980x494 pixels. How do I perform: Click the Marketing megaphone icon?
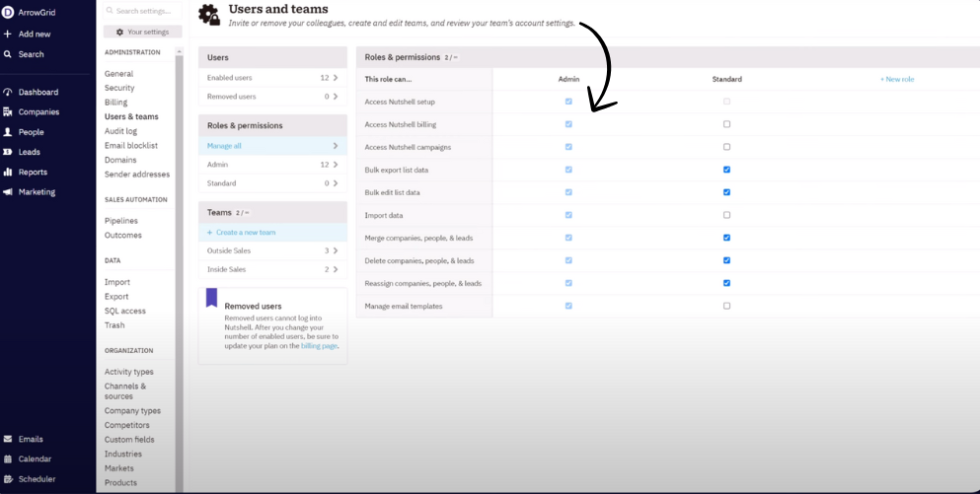click(8, 192)
